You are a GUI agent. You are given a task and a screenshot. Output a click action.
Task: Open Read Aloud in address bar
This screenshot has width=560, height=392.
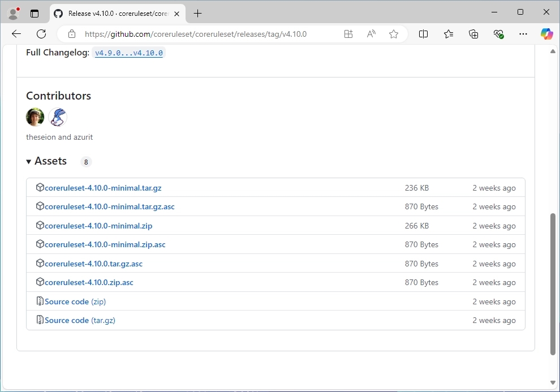point(371,34)
